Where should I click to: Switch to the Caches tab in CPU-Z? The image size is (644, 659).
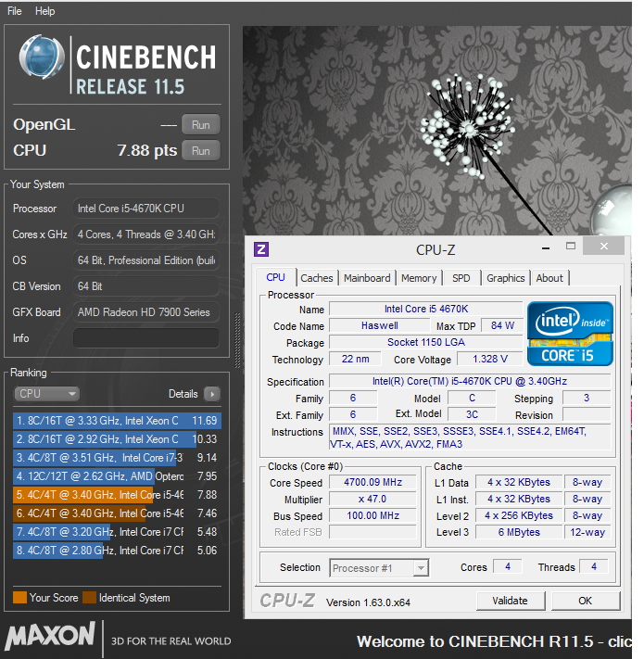click(x=317, y=278)
